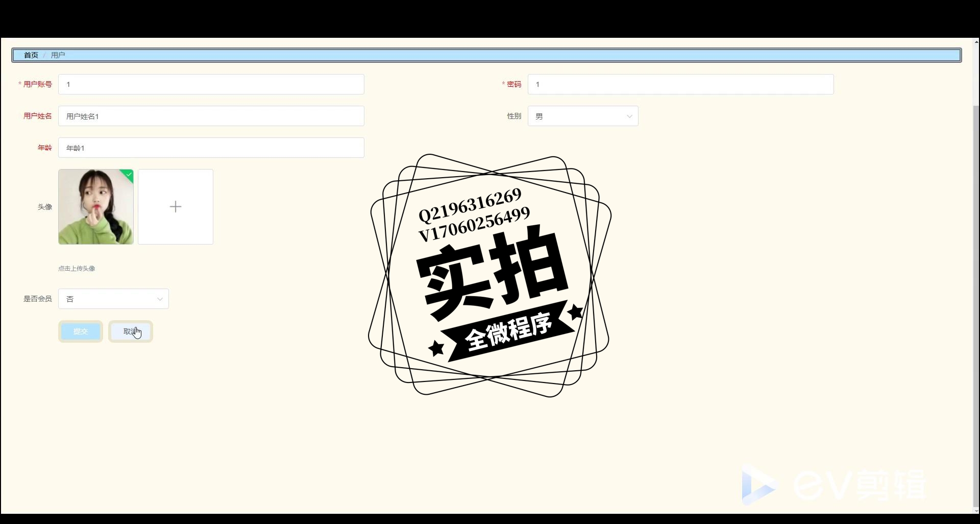Click the plus box to upload avatar
Screen dimensions: 980x524
tap(176, 207)
